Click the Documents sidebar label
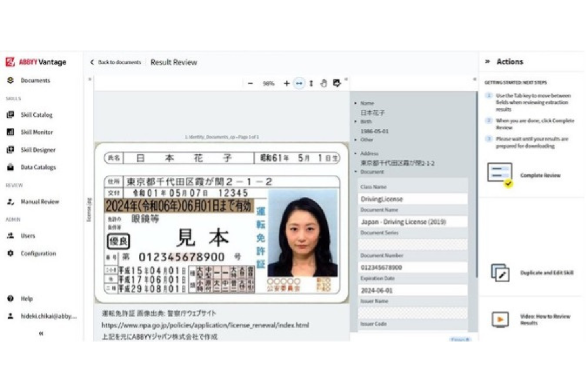This screenshot has width=588, height=392. (x=35, y=80)
